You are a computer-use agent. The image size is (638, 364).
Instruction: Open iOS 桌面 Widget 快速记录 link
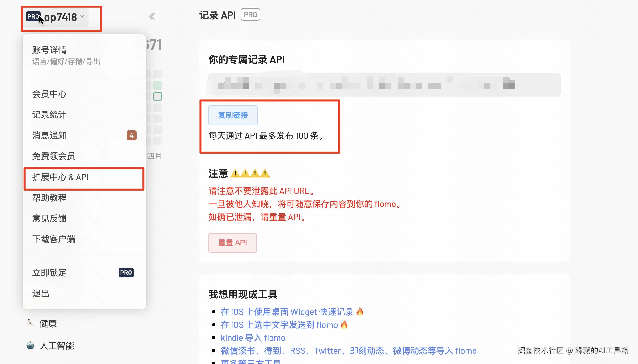click(287, 312)
